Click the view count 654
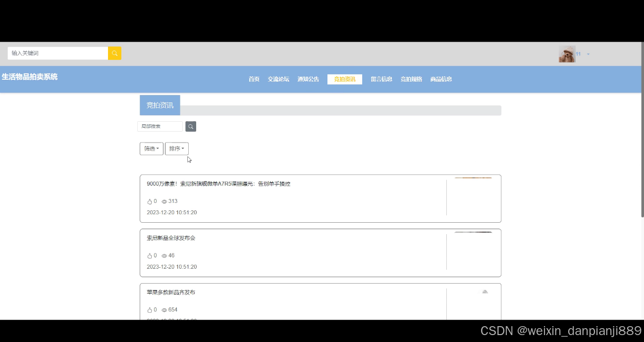 [x=173, y=310]
